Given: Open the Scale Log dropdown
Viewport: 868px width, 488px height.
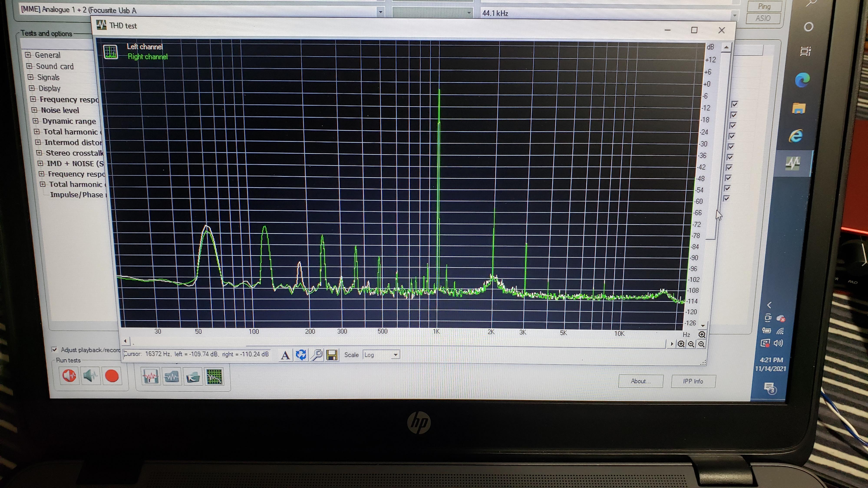Looking at the screenshot, I should coord(396,355).
